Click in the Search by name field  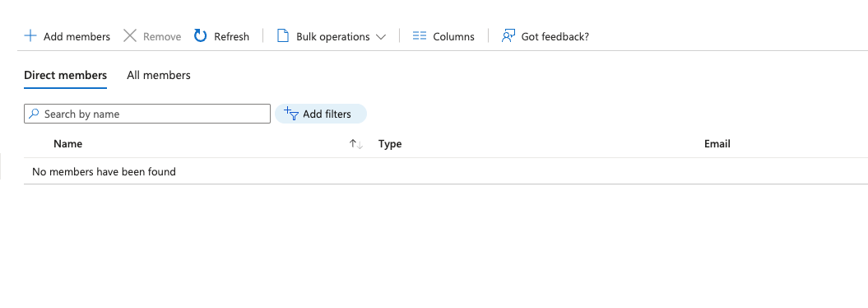point(147,114)
